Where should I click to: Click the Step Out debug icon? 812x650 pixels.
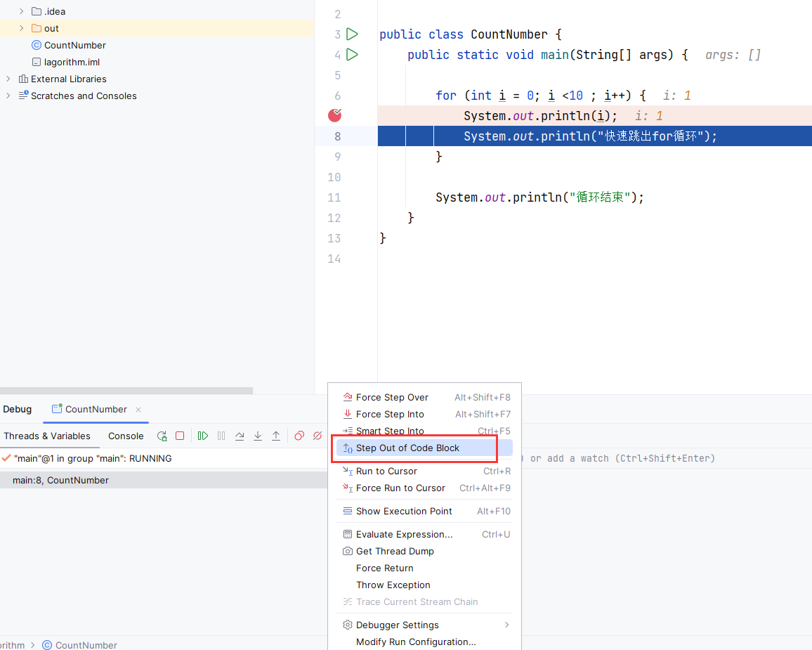276,436
